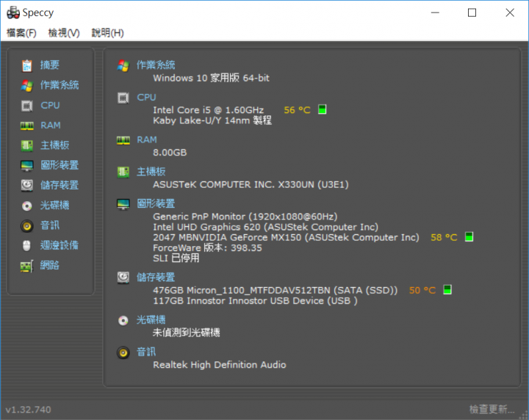The height and width of the screenshot is (420, 529).
Task: Select 主機板 in the sidebar
Action: (x=54, y=145)
